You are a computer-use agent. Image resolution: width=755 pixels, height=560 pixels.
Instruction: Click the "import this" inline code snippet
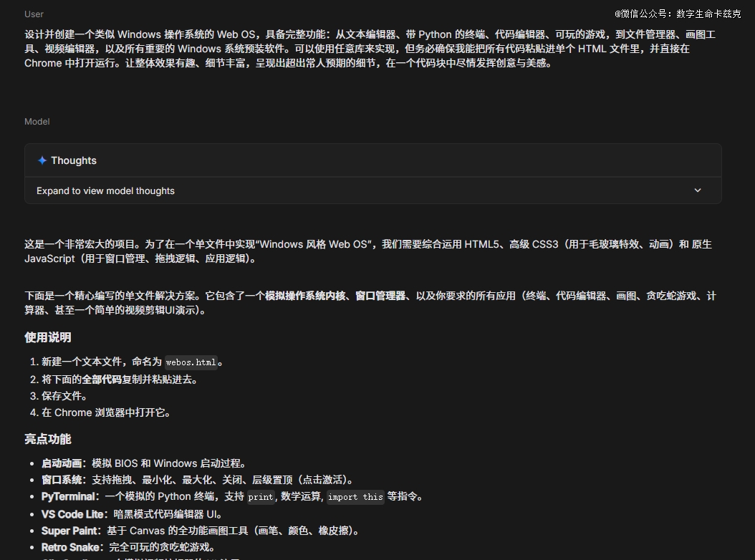pyautogui.click(x=355, y=497)
